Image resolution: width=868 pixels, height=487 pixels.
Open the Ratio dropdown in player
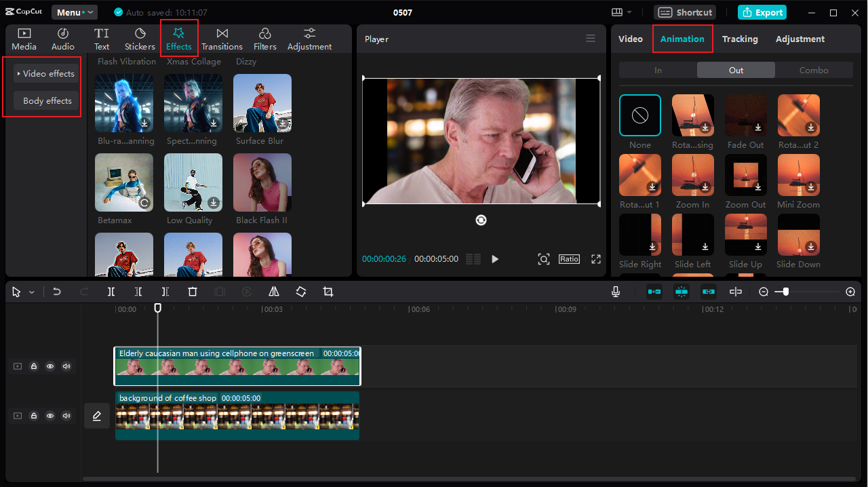(x=569, y=259)
